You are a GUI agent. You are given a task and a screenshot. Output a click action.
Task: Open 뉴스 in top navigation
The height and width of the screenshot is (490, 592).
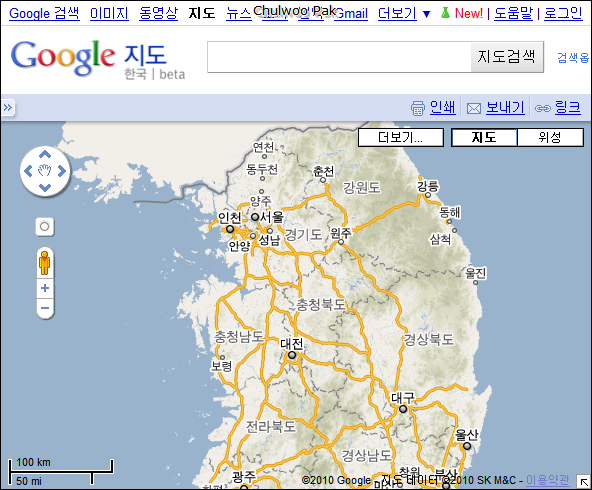coord(239,14)
